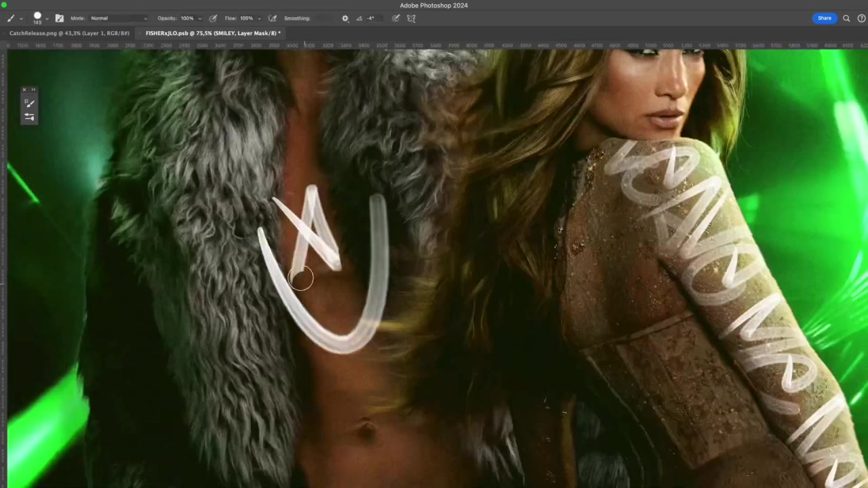The image size is (868, 488).
Task: Click the Flow label text
Action: pos(231,18)
